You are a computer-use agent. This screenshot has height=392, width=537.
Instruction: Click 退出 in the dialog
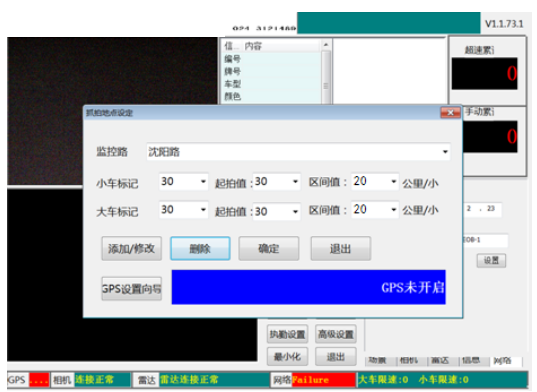[341, 249]
